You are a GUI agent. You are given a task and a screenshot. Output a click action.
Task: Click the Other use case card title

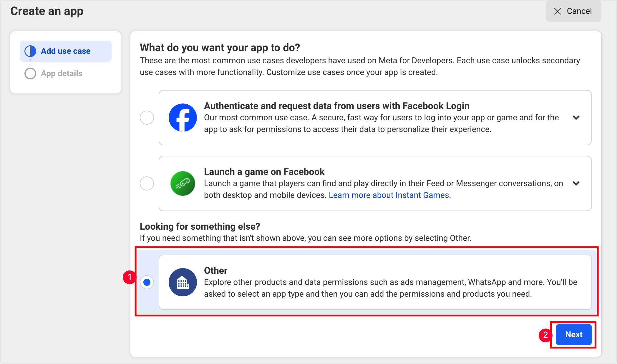pyautogui.click(x=216, y=271)
